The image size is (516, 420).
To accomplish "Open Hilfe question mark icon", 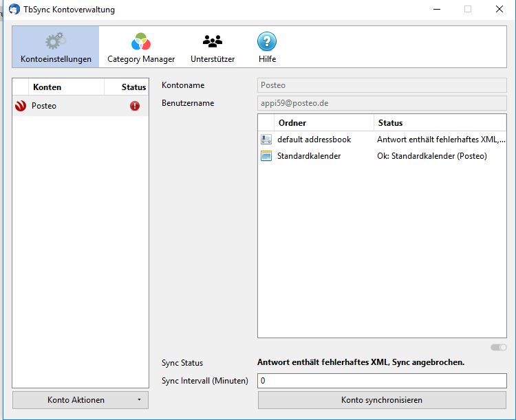I will [267, 41].
